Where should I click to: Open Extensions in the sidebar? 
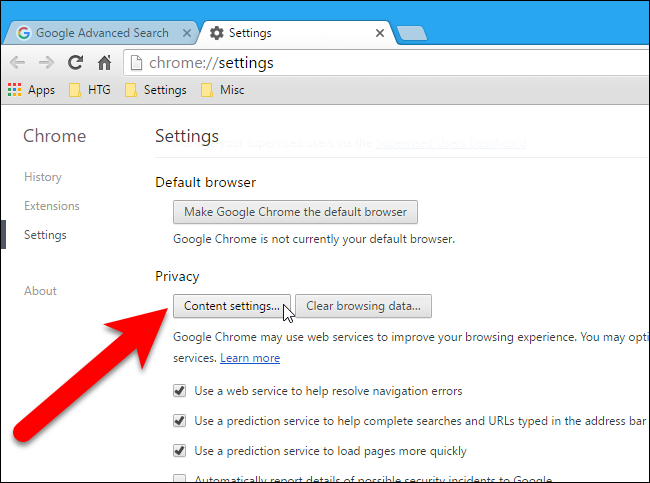[51, 206]
